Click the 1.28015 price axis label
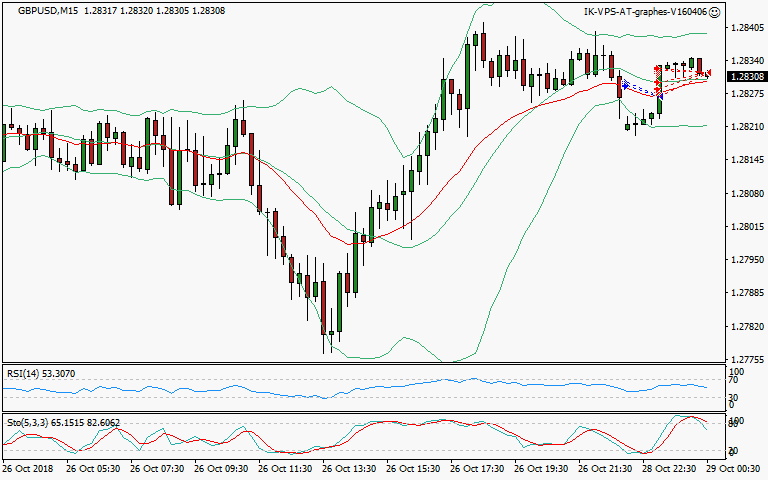The height and width of the screenshot is (480, 768). pyautogui.click(x=746, y=227)
